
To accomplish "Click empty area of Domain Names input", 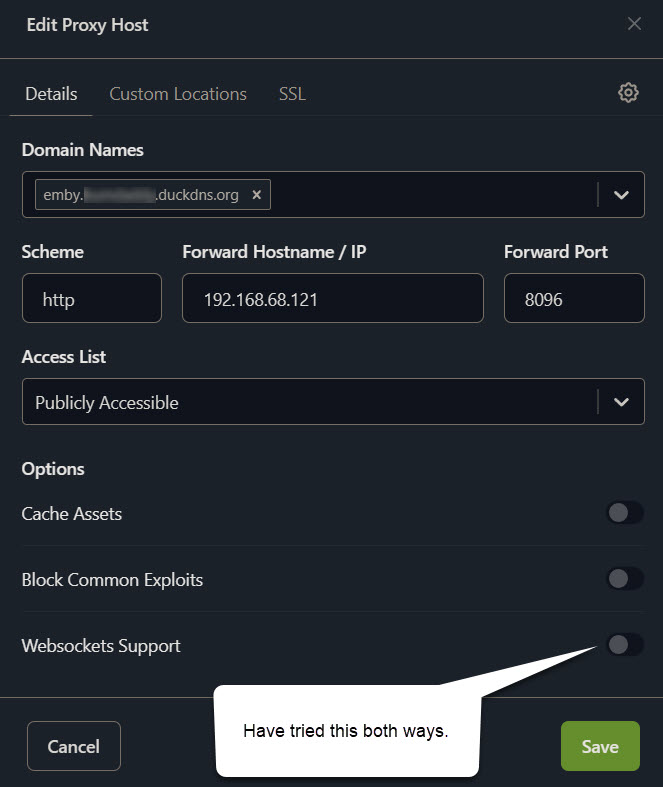I will click(430, 195).
